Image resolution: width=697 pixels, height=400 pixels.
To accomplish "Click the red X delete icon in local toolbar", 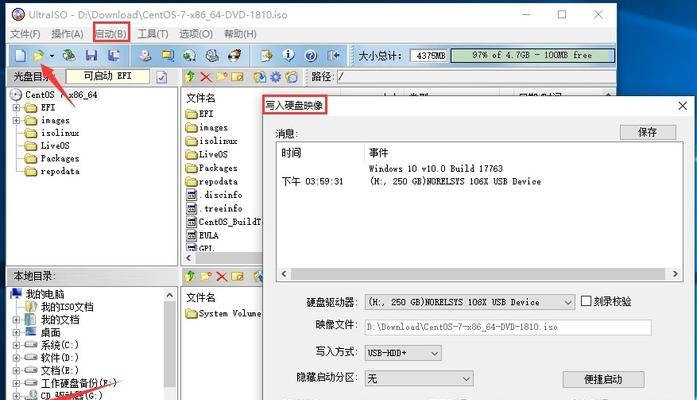I will 221,276.
